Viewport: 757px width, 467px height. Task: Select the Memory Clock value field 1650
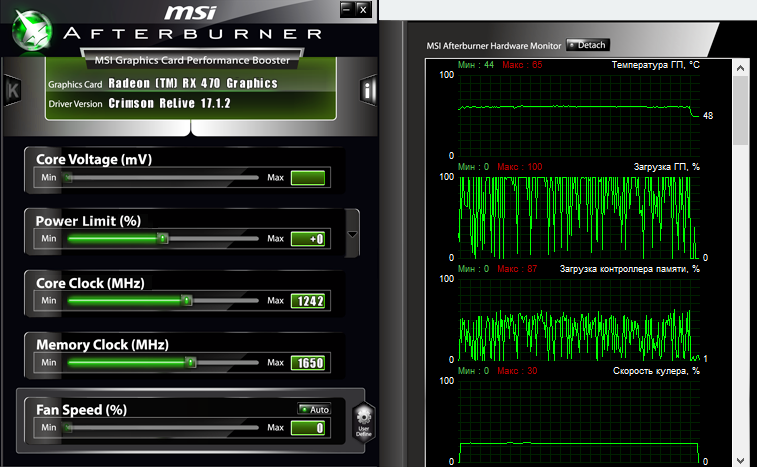pos(308,363)
